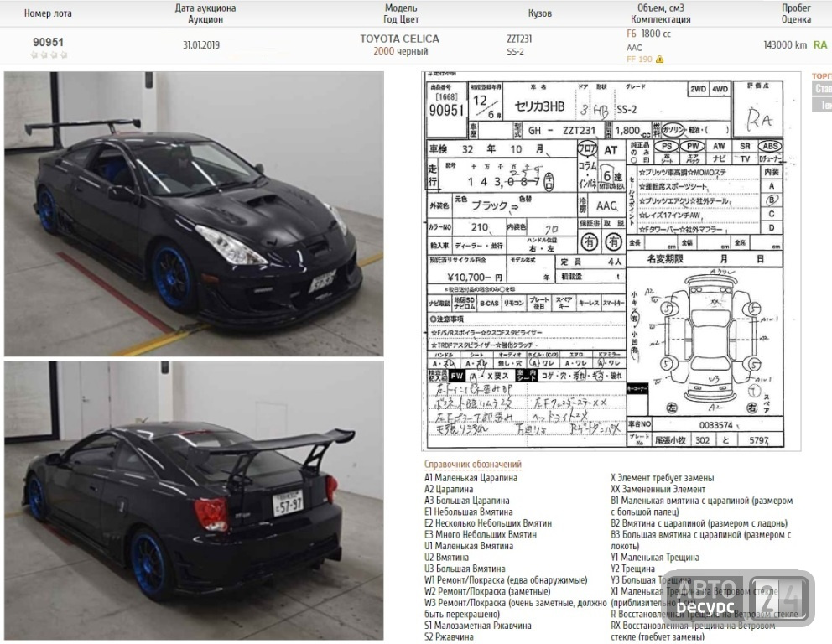Click the 'SS-2' grade text under ZZT231
This screenshot has width=832, height=644.
[515, 51]
